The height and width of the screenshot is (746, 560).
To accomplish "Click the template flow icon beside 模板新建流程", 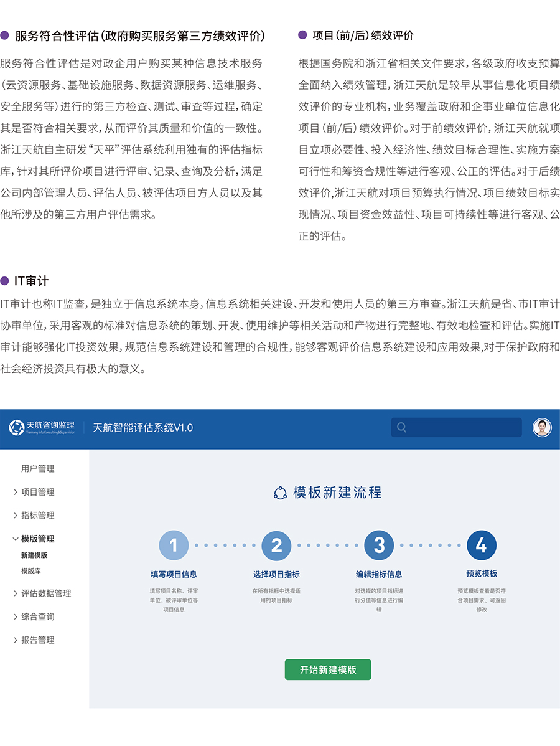I will (x=280, y=493).
